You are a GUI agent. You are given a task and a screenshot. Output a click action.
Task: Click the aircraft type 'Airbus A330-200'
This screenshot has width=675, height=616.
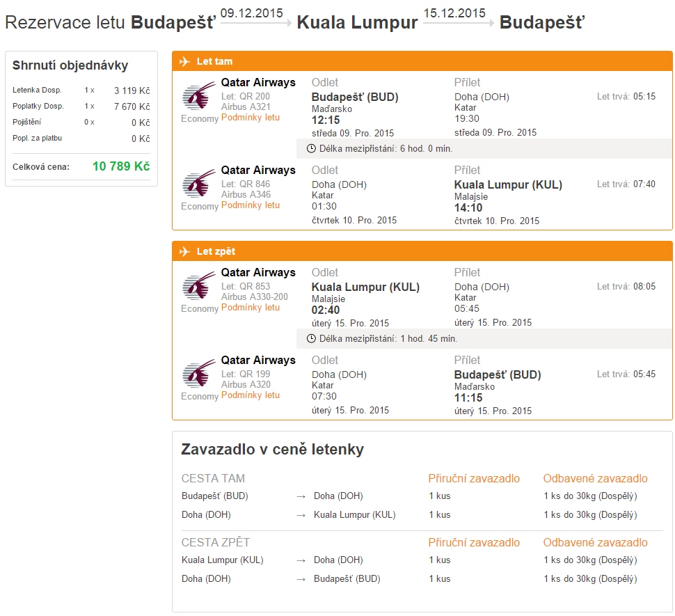coord(255,297)
